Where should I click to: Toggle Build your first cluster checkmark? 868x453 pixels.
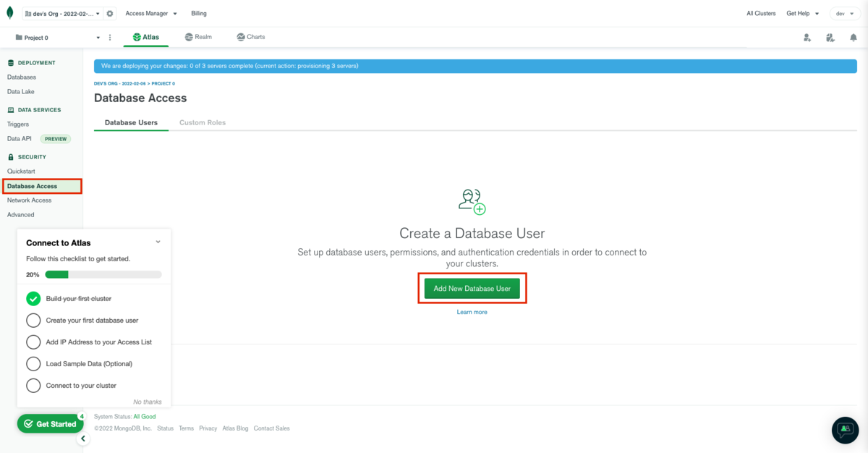click(33, 298)
